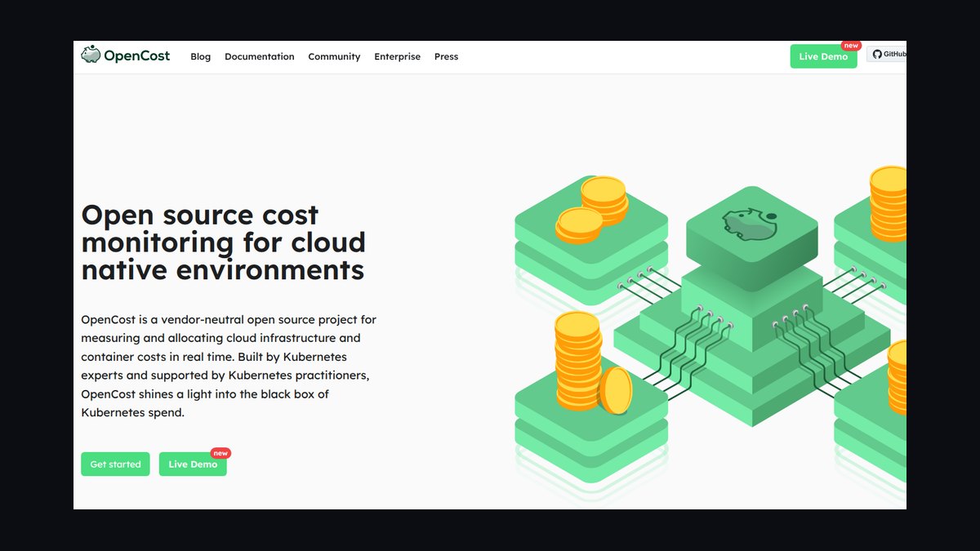Open the Blog page
The image size is (980, 551).
click(x=200, y=56)
